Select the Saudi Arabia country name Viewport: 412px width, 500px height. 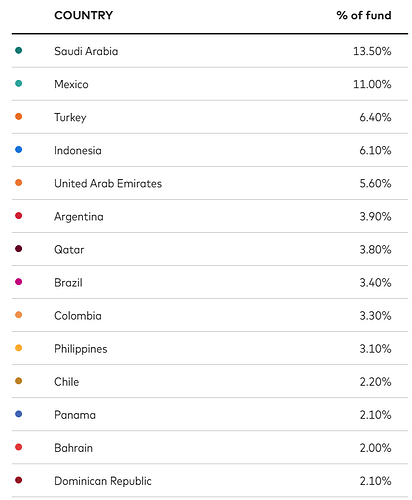click(86, 51)
